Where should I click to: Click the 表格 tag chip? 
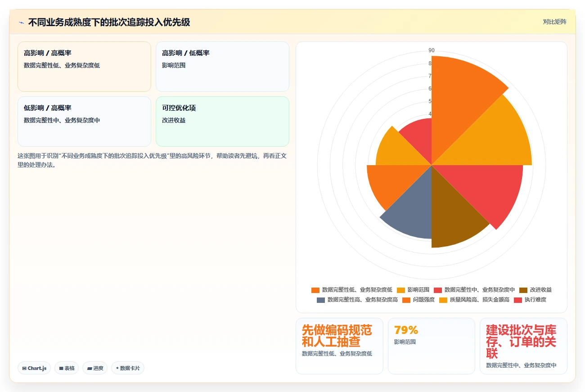[x=67, y=368]
